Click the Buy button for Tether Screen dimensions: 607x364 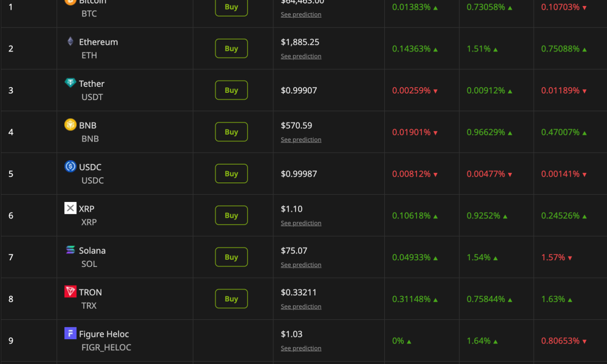tap(231, 90)
